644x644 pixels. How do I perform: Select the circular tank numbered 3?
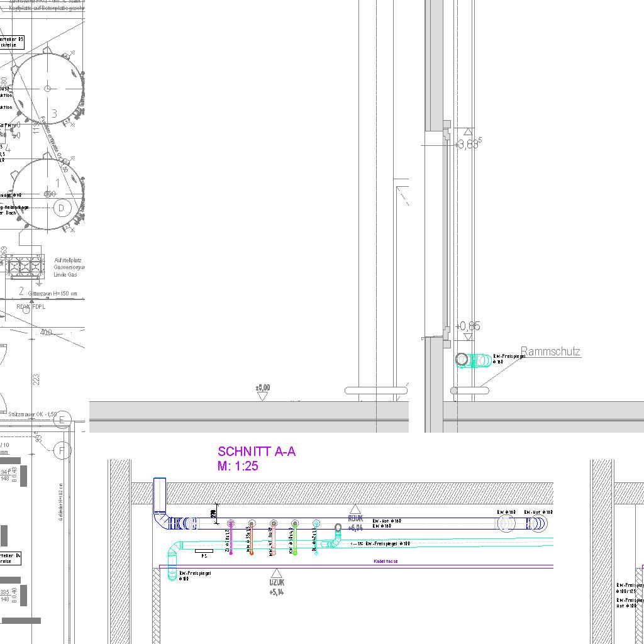[47, 89]
